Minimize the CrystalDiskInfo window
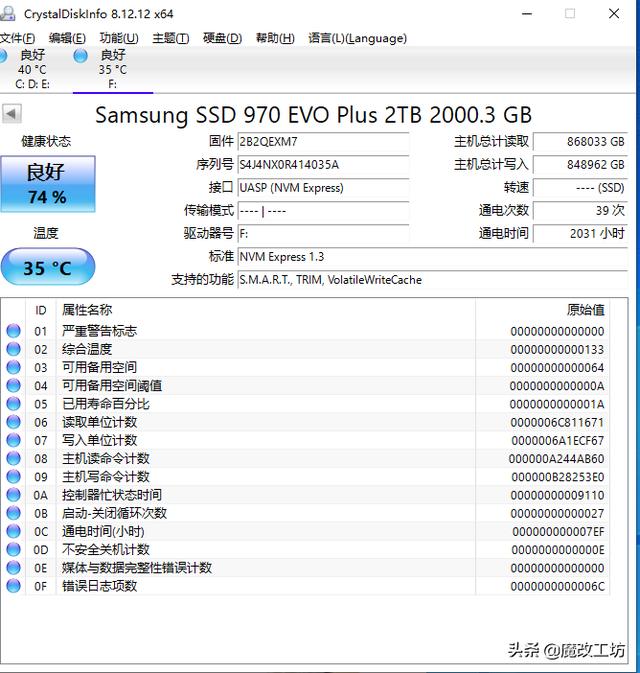Image resolution: width=640 pixels, height=673 pixels. (527, 14)
